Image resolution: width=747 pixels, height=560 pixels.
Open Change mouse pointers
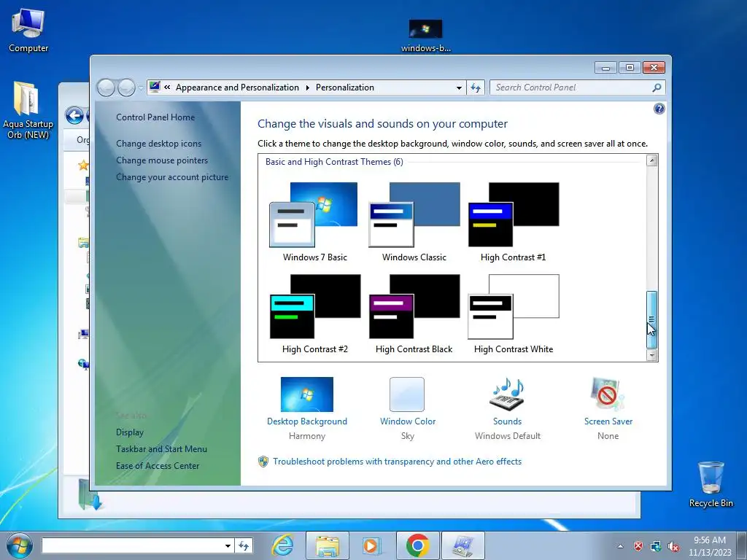(x=162, y=160)
